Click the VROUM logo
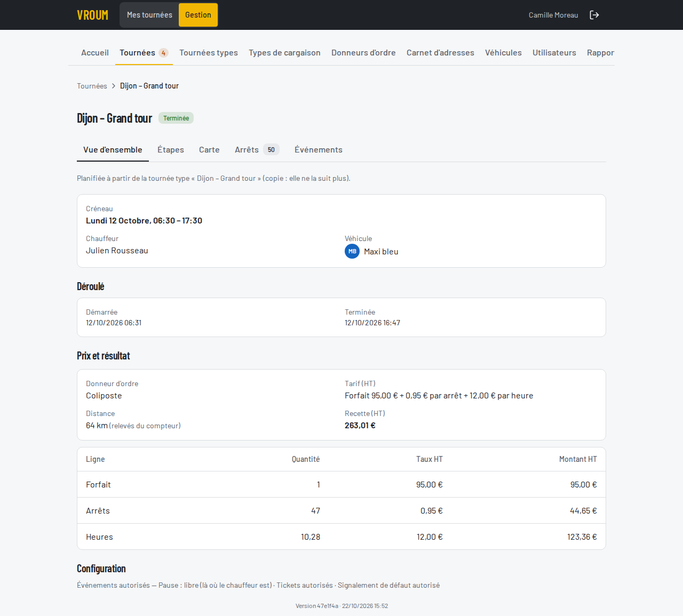This screenshot has width=683, height=616. click(92, 15)
